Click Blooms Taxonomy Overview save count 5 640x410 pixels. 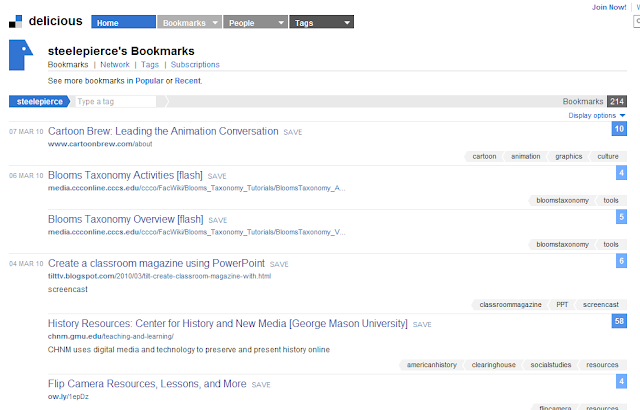[621, 217]
